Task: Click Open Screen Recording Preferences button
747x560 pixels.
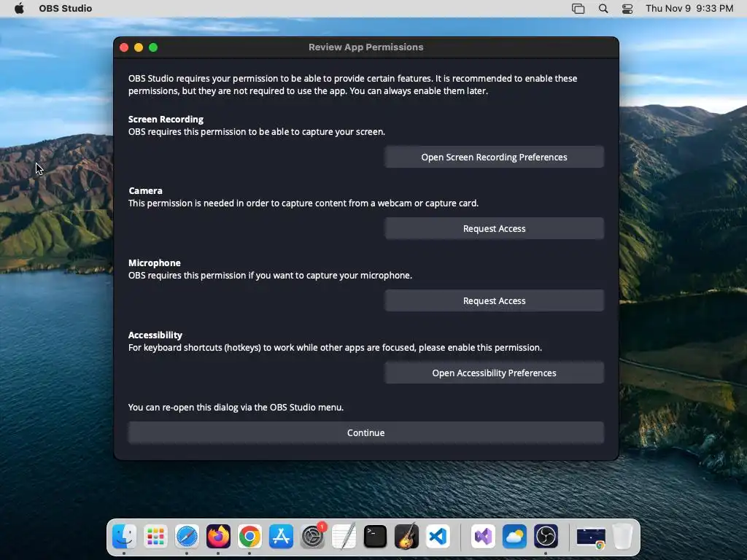Action: pos(494,157)
